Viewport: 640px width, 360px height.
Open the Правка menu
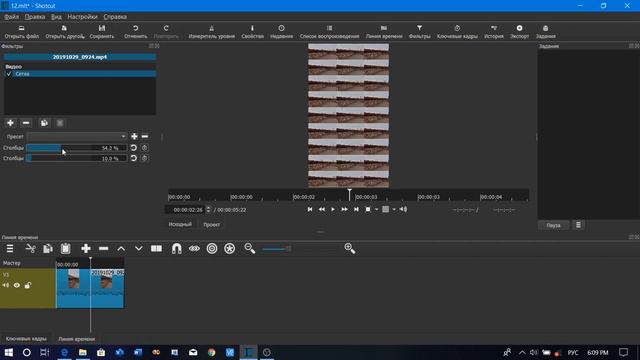click(35, 17)
